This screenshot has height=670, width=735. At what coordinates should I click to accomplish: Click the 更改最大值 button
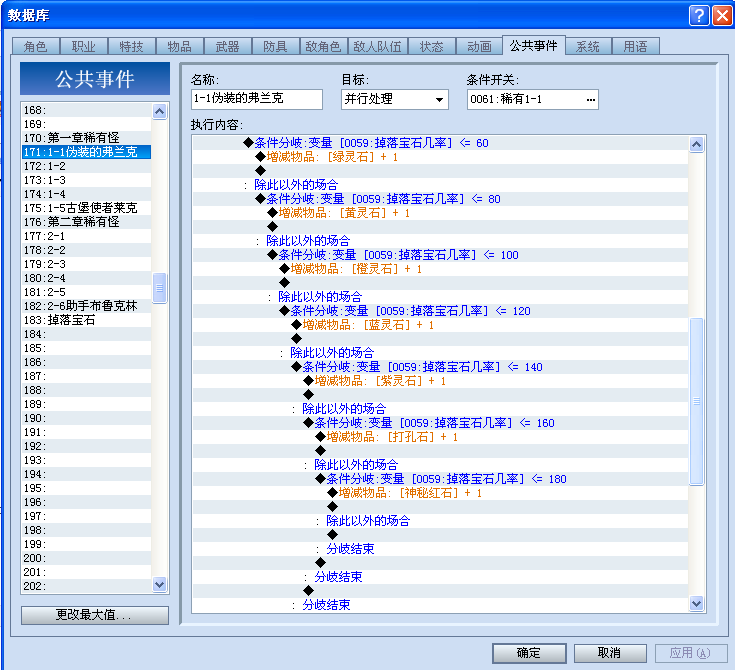[x=95, y=615]
